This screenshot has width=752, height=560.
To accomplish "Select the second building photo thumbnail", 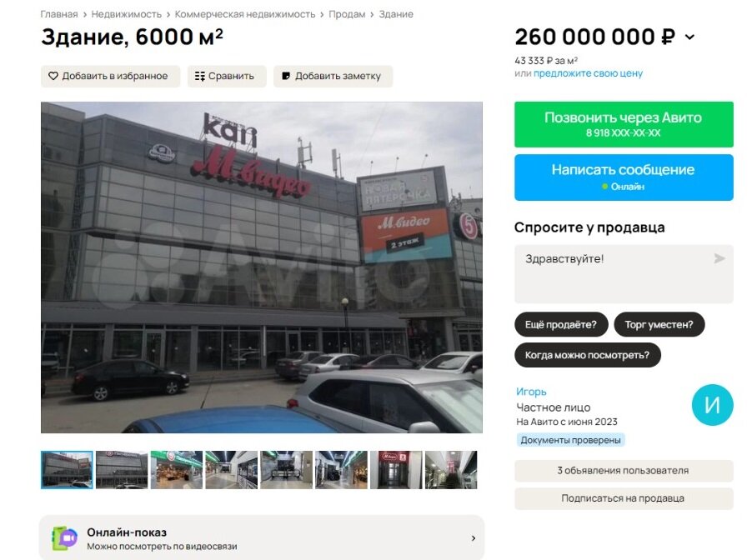I will [122, 470].
